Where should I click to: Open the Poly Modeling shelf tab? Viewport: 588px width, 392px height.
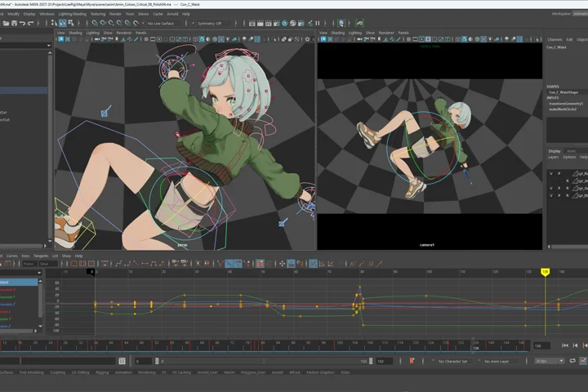(x=32, y=372)
